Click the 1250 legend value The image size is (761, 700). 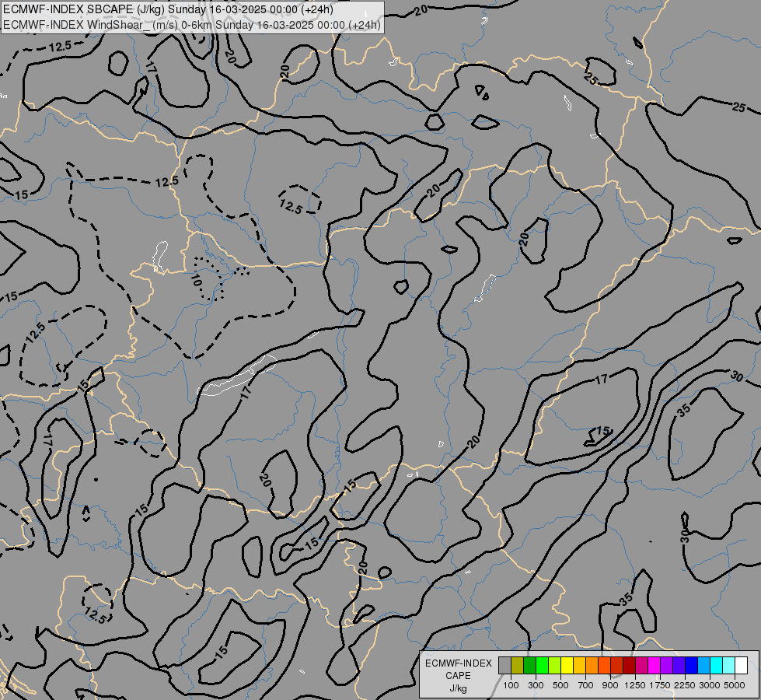pos(635,685)
